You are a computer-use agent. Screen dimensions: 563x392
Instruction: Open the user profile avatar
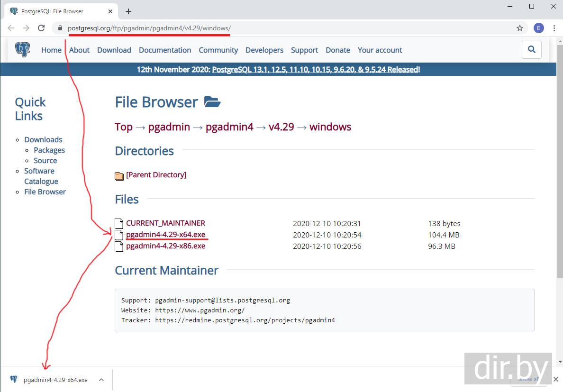pyautogui.click(x=538, y=28)
